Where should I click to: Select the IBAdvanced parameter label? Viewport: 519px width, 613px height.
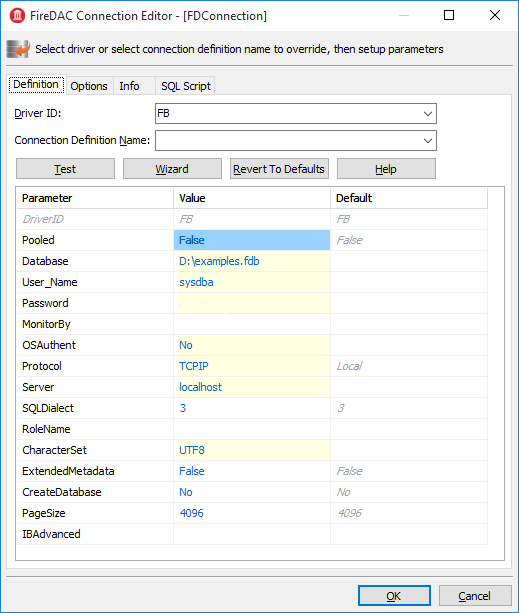pyautogui.click(x=51, y=534)
